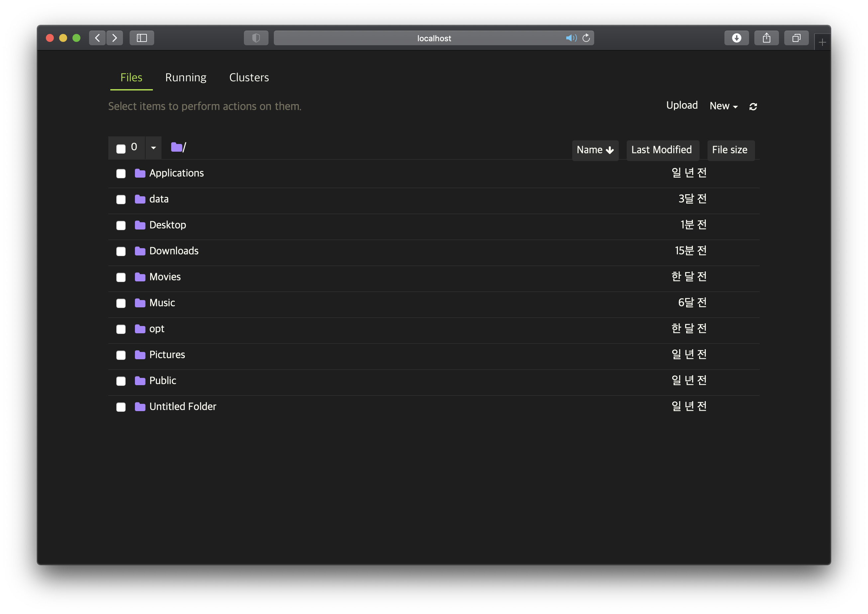Viewport: 868px width, 614px height.
Task: Tick the checkbox next to Downloads
Action: point(121,251)
